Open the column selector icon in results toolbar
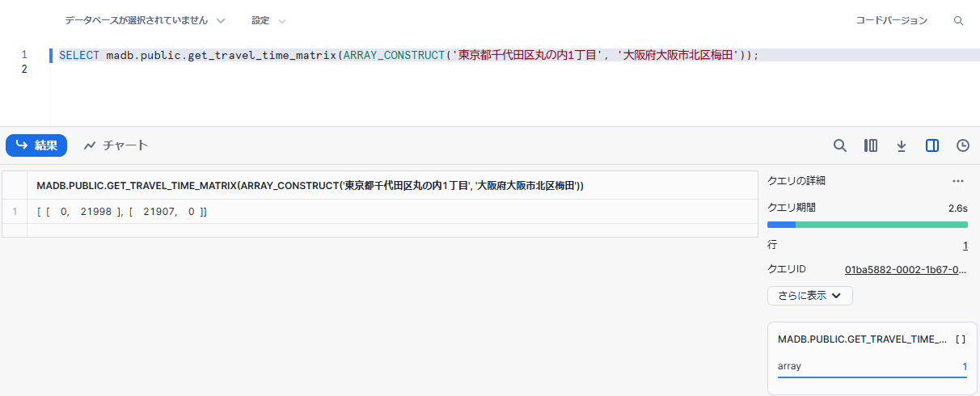Viewport: 980px width, 396px height. [871, 145]
